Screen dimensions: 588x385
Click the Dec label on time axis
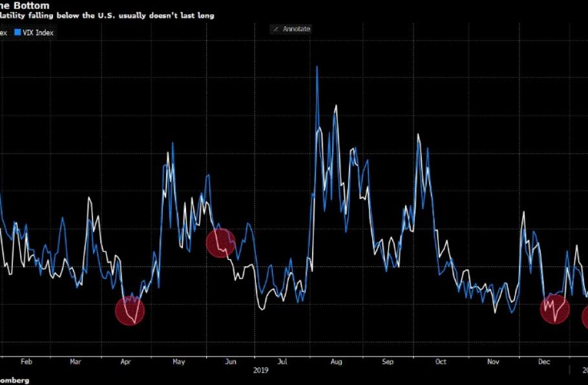[x=544, y=362]
